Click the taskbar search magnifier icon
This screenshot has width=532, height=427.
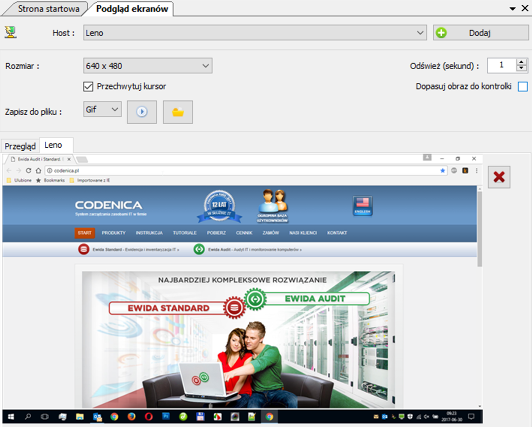pos(28,416)
